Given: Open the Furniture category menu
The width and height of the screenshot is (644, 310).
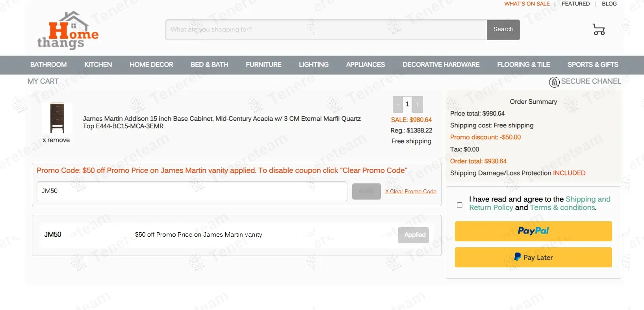Looking at the screenshot, I should click(264, 65).
